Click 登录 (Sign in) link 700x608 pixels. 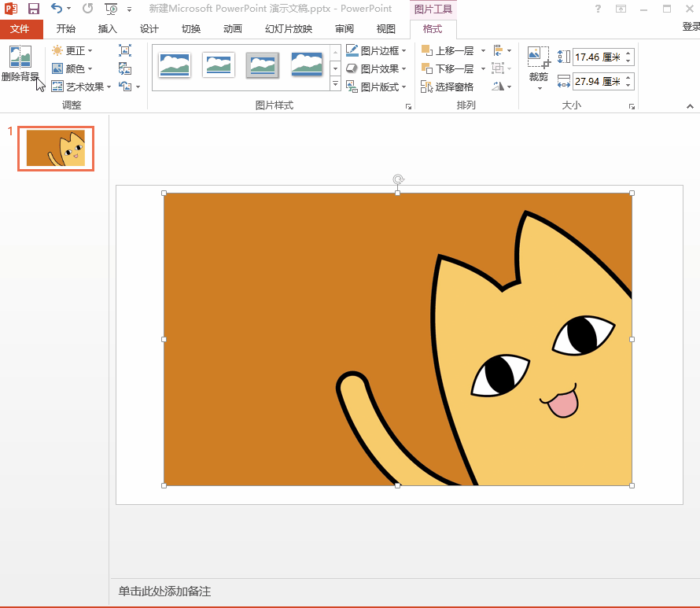(690, 27)
